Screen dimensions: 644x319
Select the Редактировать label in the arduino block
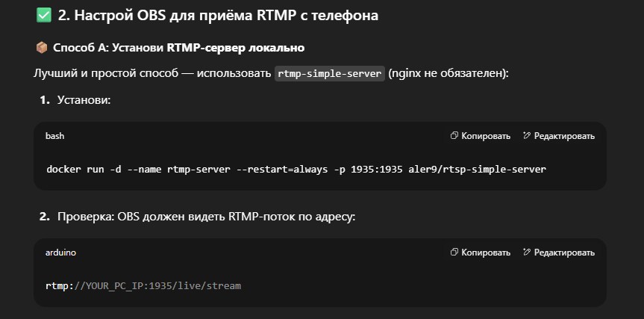click(x=564, y=253)
